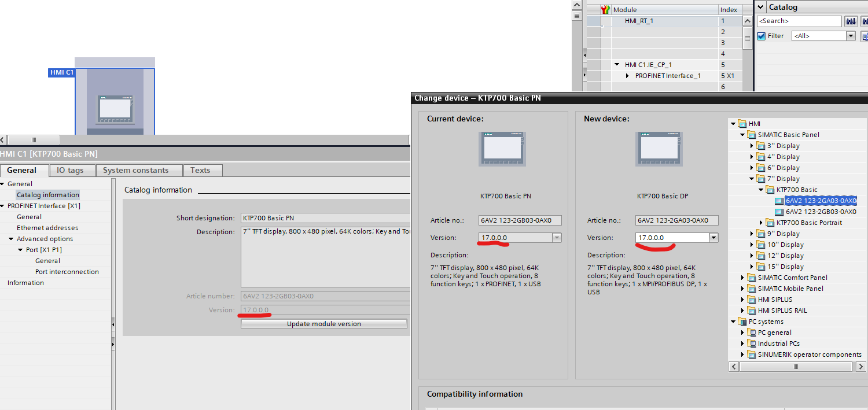
Task: Select Catalog information in the properties tree
Action: (x=48, y=195)
